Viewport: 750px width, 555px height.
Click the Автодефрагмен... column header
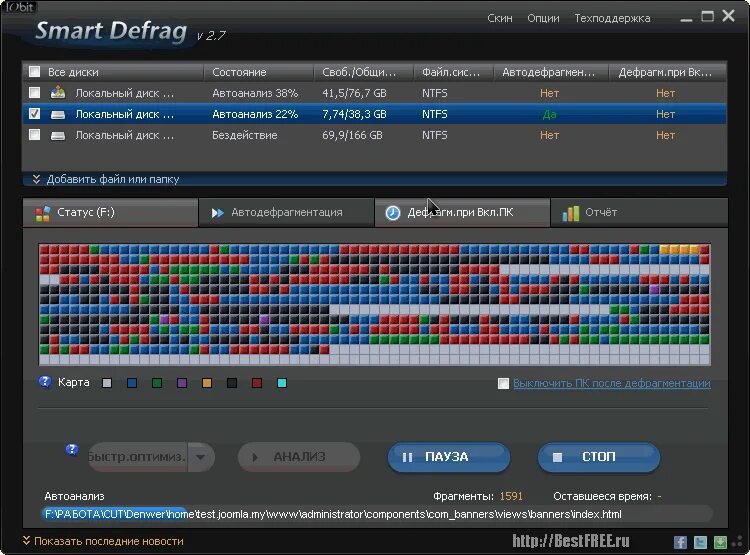click(551, 72)
